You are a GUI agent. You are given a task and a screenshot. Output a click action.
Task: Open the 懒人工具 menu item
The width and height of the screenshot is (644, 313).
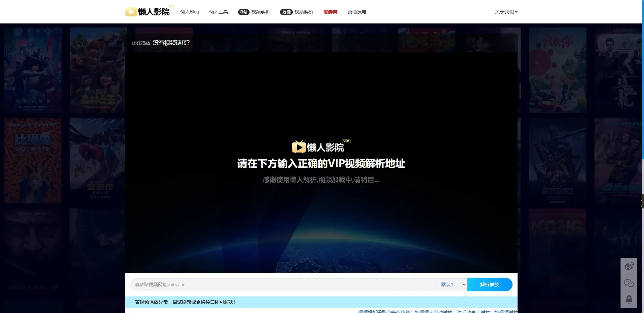(x=218, y=12)
